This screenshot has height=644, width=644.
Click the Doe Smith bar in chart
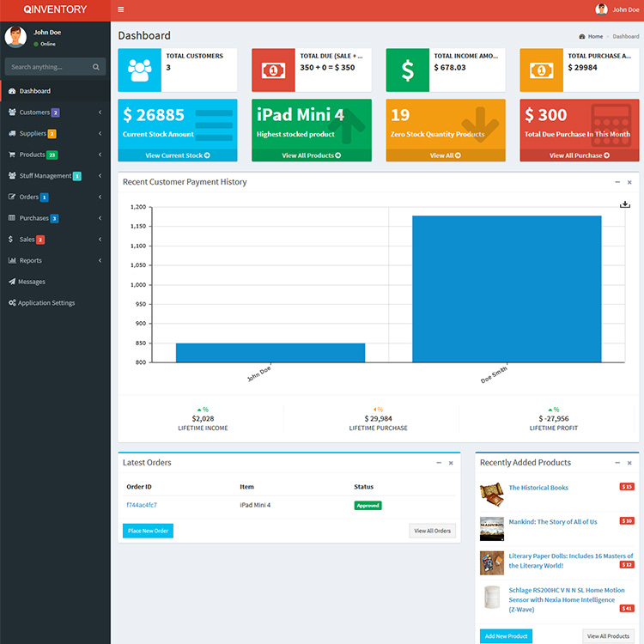507,289
